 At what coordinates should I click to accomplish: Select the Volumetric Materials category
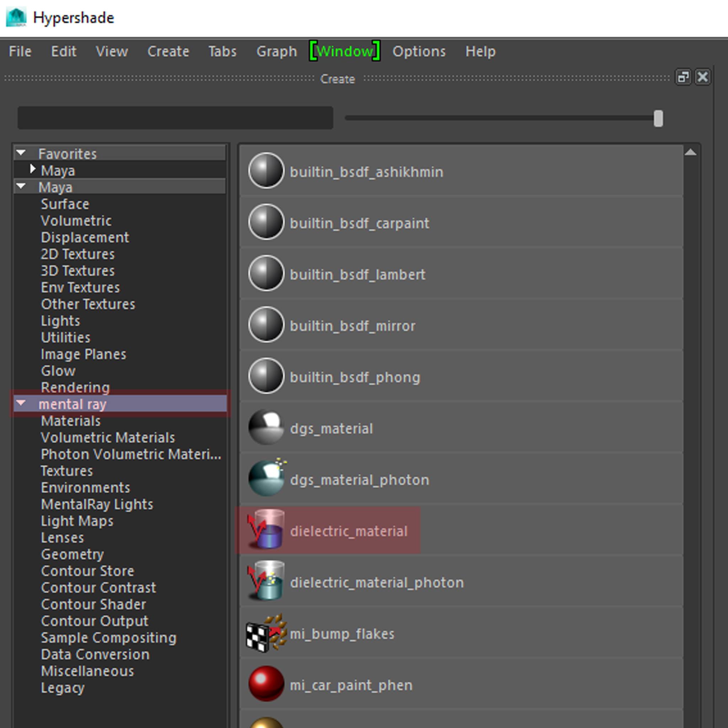point(108,438)
